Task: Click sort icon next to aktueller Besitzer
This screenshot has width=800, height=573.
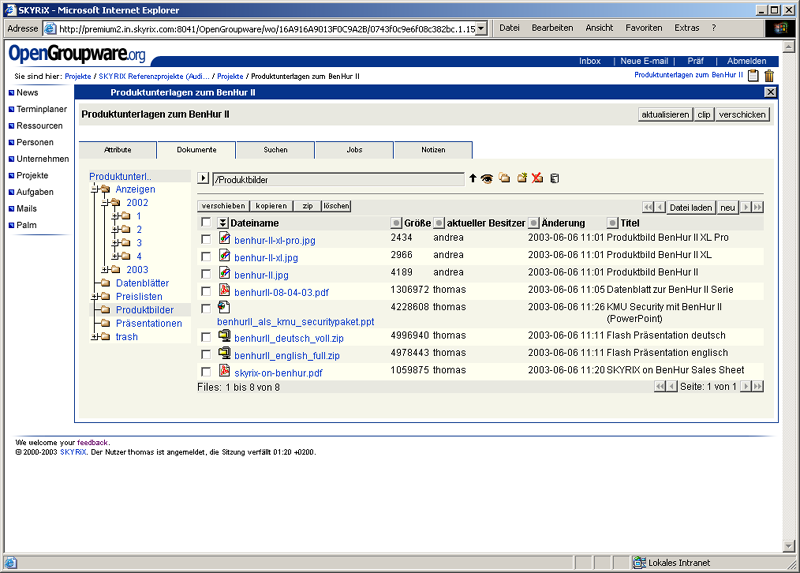Action: click(439, 223)
